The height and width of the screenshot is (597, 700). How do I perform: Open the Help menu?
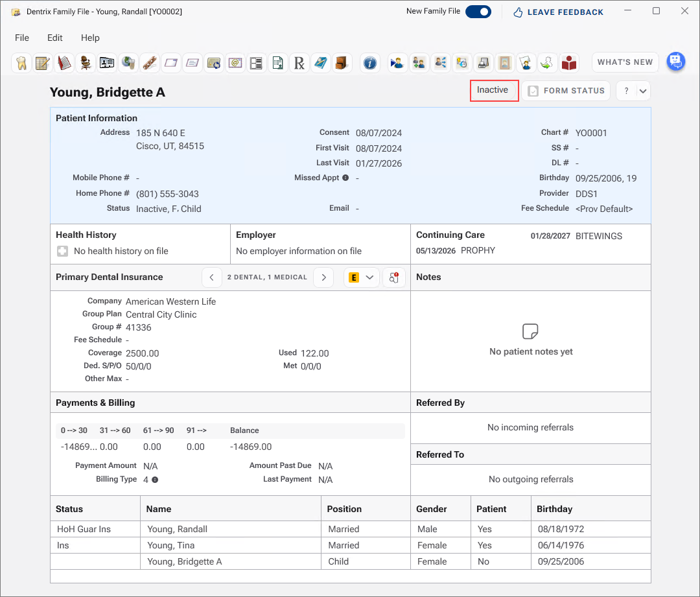click(90, 38)
